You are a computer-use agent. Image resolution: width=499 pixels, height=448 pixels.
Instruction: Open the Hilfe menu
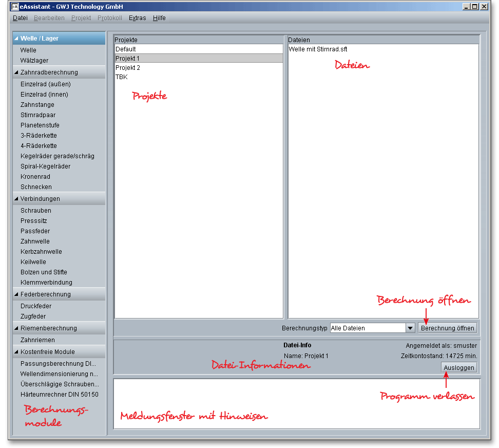coord(159,18)
